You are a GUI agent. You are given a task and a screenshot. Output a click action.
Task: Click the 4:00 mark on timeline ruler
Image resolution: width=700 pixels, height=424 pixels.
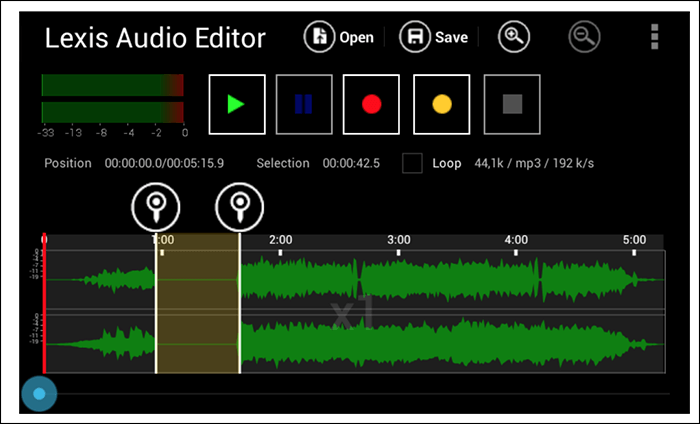coord(516,240)
